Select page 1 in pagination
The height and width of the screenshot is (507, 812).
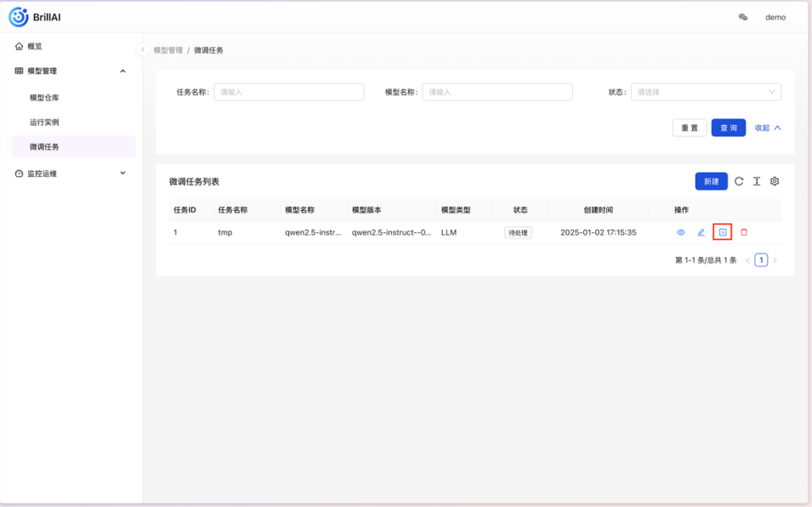tap(761, 260)
